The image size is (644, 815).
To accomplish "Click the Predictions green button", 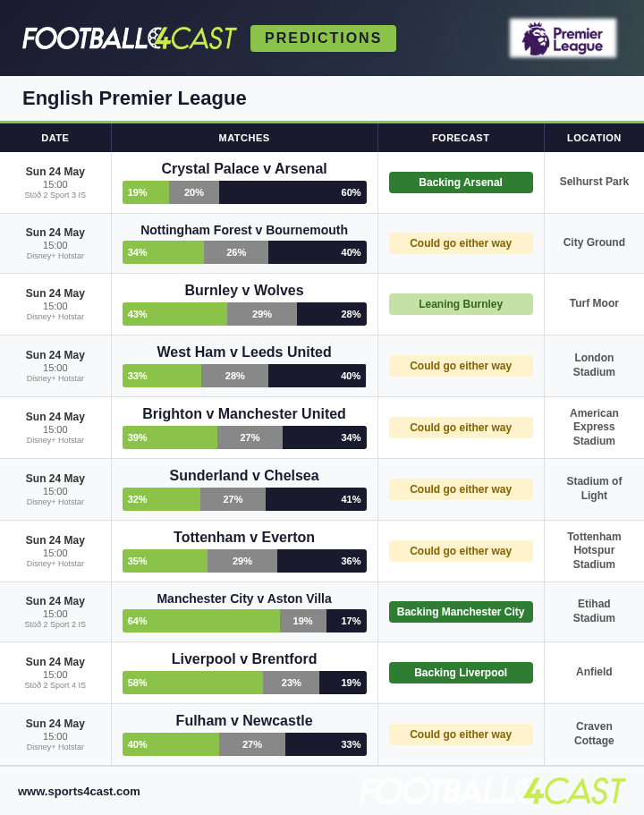I will point(323,38).
